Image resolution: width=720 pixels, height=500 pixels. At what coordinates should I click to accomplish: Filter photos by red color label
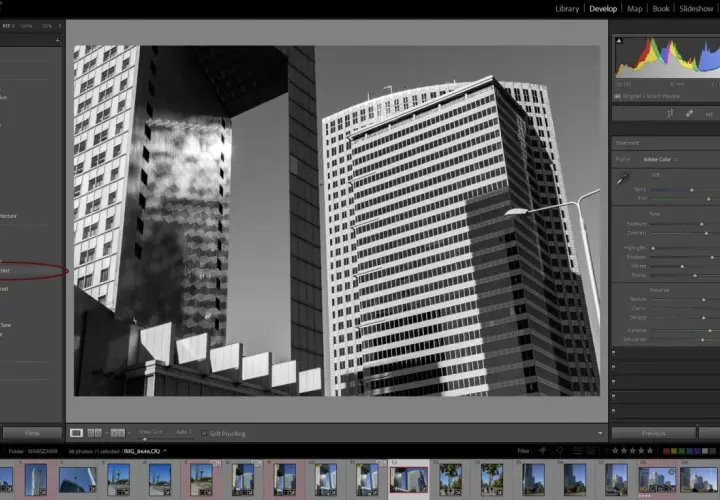coord(666,451)
